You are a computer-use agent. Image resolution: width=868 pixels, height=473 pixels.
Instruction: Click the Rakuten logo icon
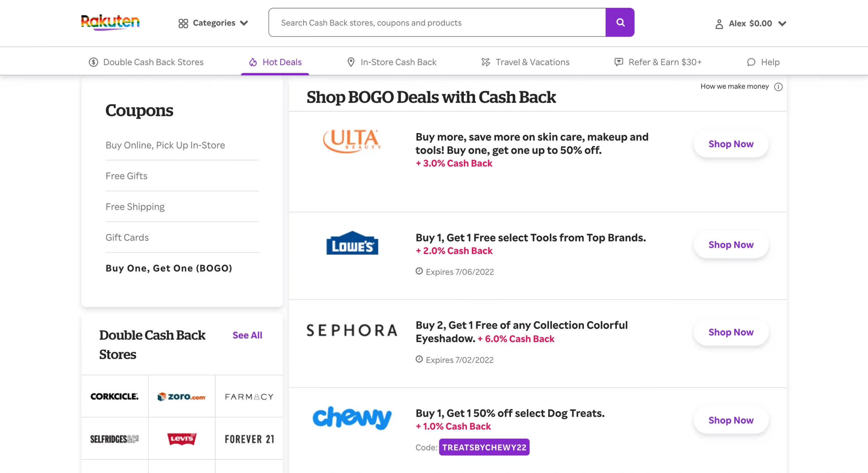click(110, 23)
